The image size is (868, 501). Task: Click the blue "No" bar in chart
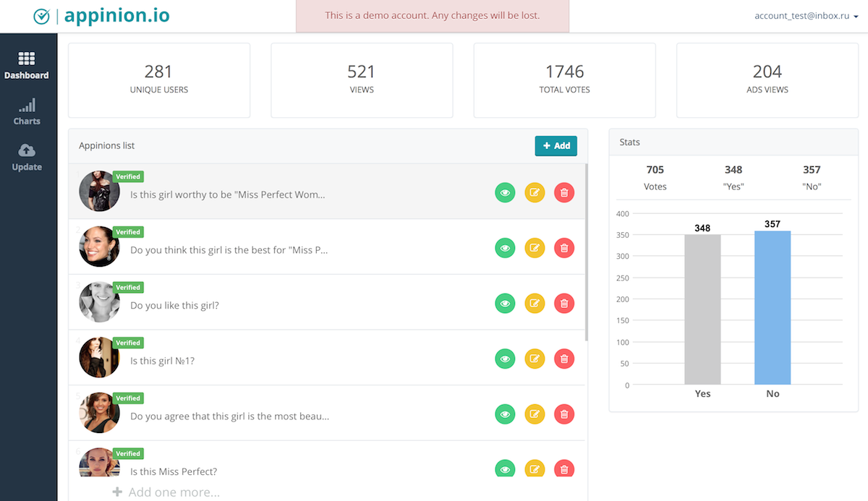(x=772, y=307)
